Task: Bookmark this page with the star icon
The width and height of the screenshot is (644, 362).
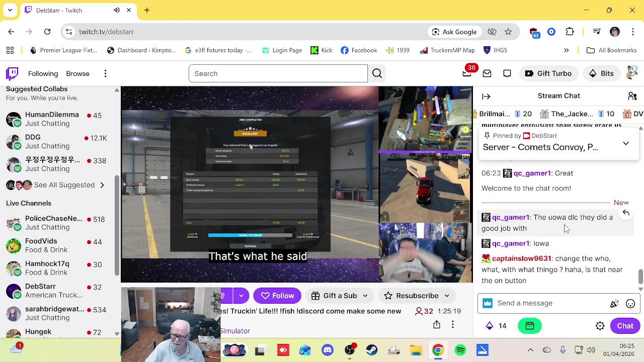Action: 508,32
